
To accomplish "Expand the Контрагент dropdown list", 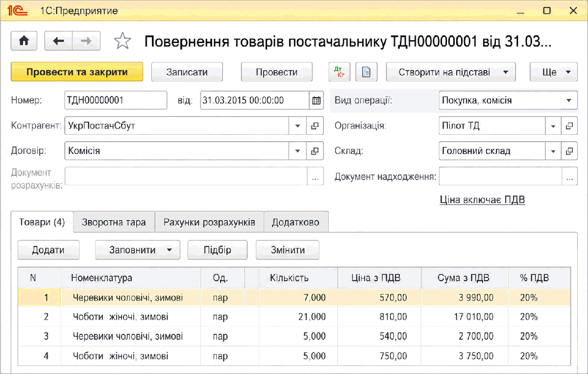I will pos(298,126).
